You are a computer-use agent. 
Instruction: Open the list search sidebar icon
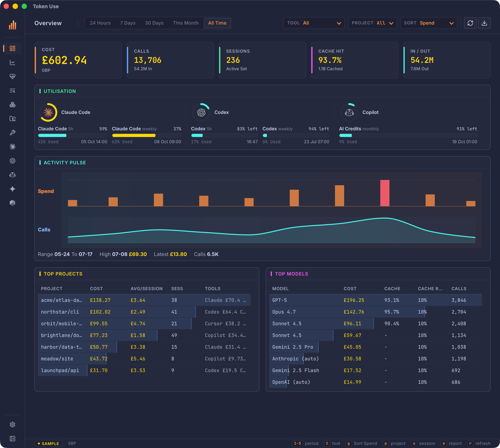pos(12,91)
